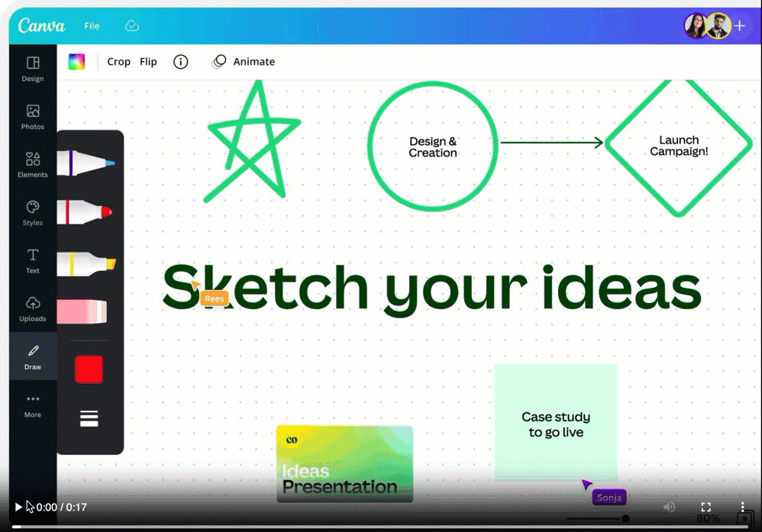
Task: Select the pink eraser tool
Action: [82, 311]
